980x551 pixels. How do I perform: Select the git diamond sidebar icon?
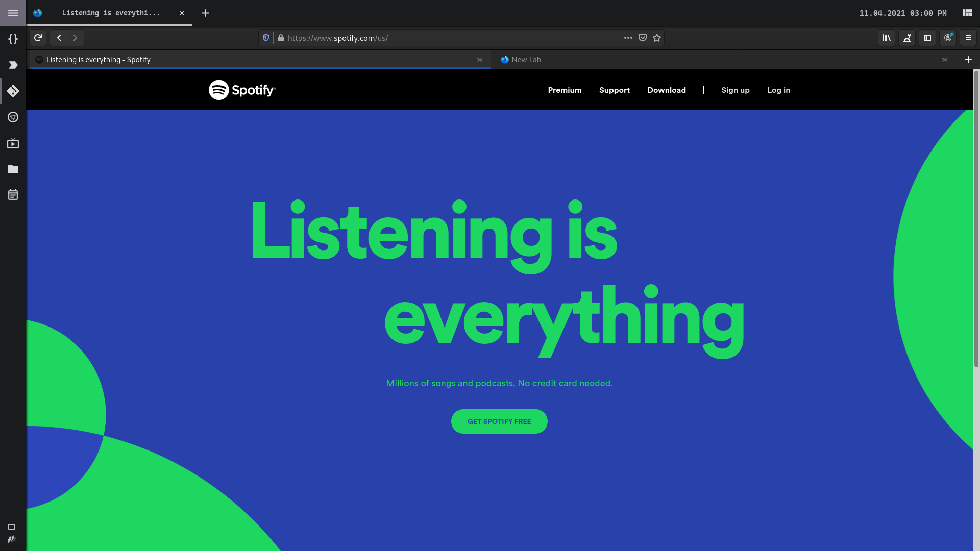13,91
